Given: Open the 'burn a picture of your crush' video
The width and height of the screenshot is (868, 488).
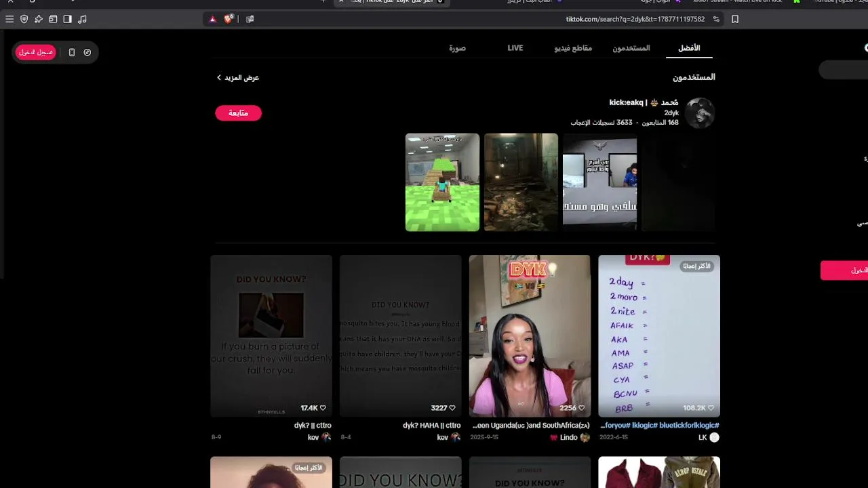Looking at the screenshot, I should point(271,335).
